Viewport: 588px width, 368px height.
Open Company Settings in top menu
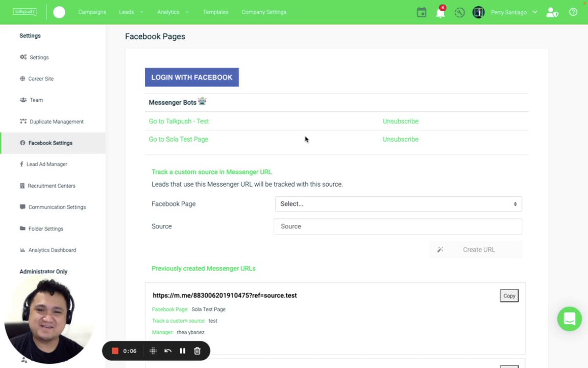[263, 12]
